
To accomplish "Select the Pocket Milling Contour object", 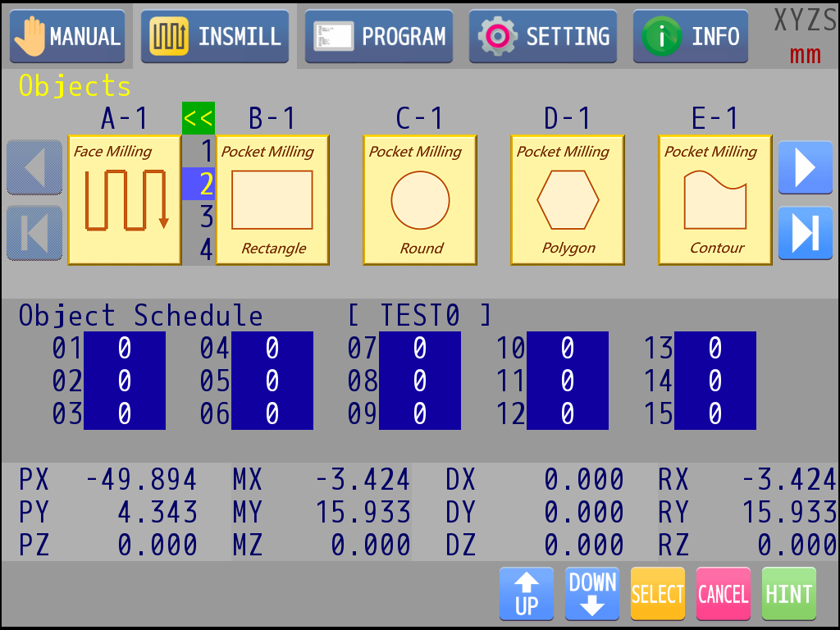I will [715, 200].
